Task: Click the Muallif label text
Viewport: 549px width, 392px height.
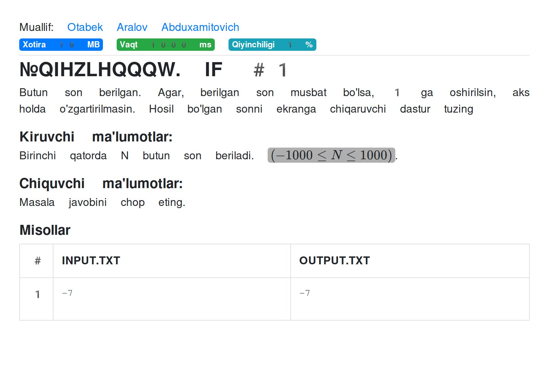Action: pyautogui.click(x=36, y=27)
